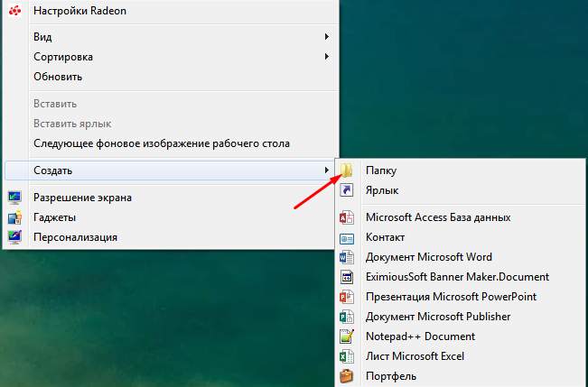588x387 pixels.
Task: Click the Notepad++ document icon
Action: pos(347,336)
